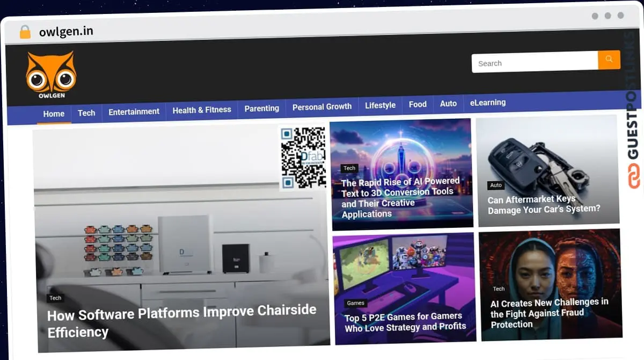
Task: Navigate to Personal Growth category
Action: click(x=322, y=107)
